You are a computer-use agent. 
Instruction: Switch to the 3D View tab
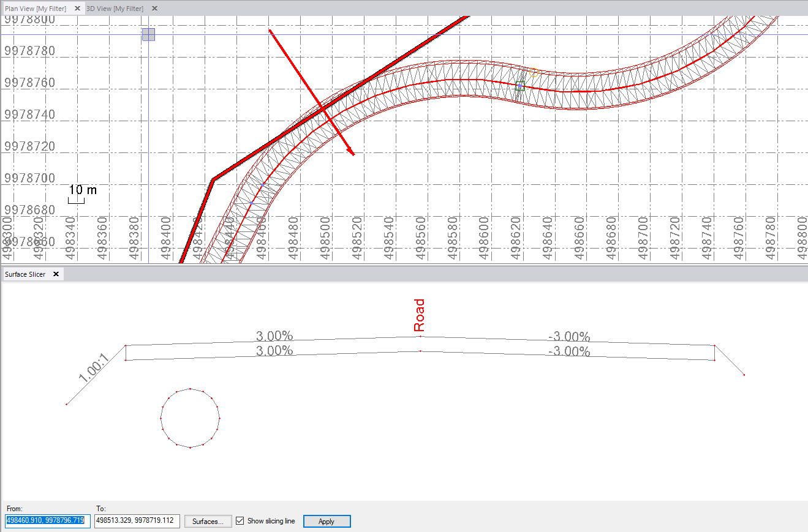pyautogui.click(x=115, y=9)
